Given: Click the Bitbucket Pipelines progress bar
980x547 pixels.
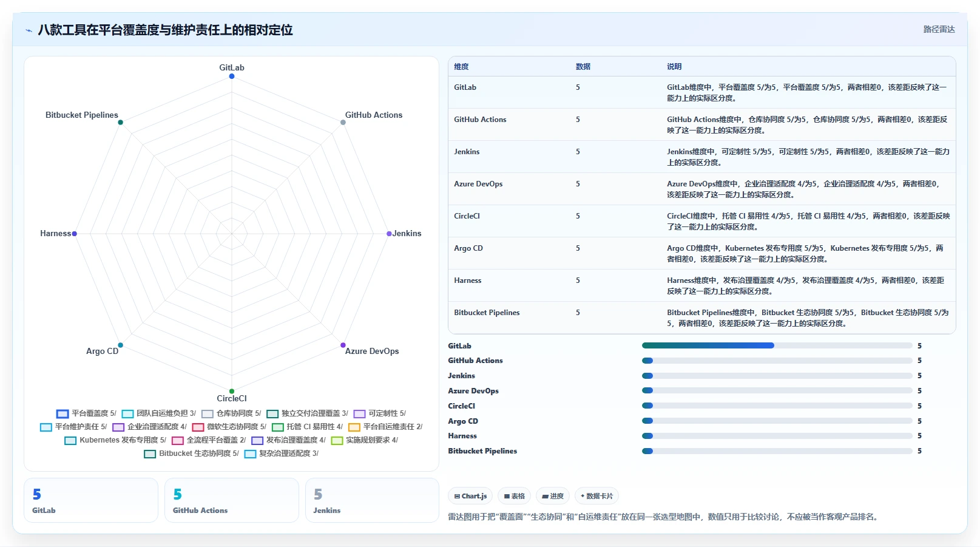Looking at the screenshot, I should [x=777, y=451].
